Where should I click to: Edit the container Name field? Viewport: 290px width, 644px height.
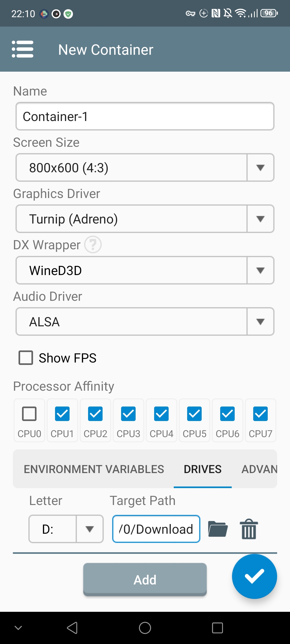pyautogui.click(x=145, y=116)
